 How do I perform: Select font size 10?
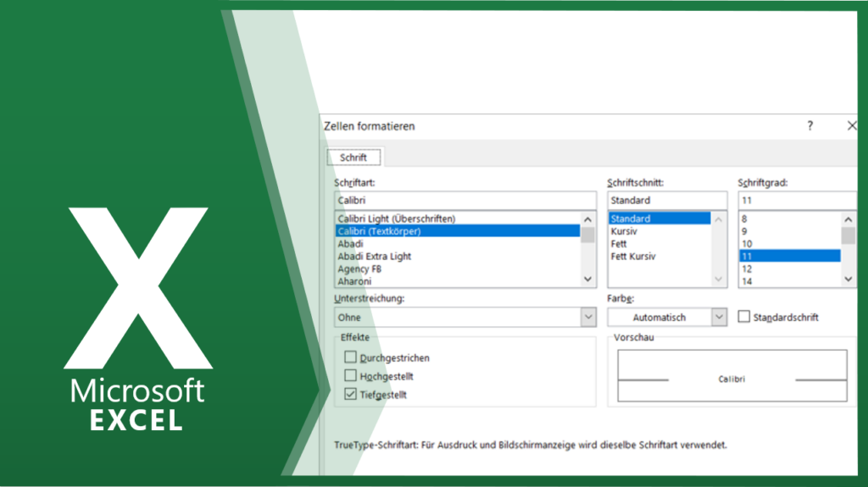(790, 244)
